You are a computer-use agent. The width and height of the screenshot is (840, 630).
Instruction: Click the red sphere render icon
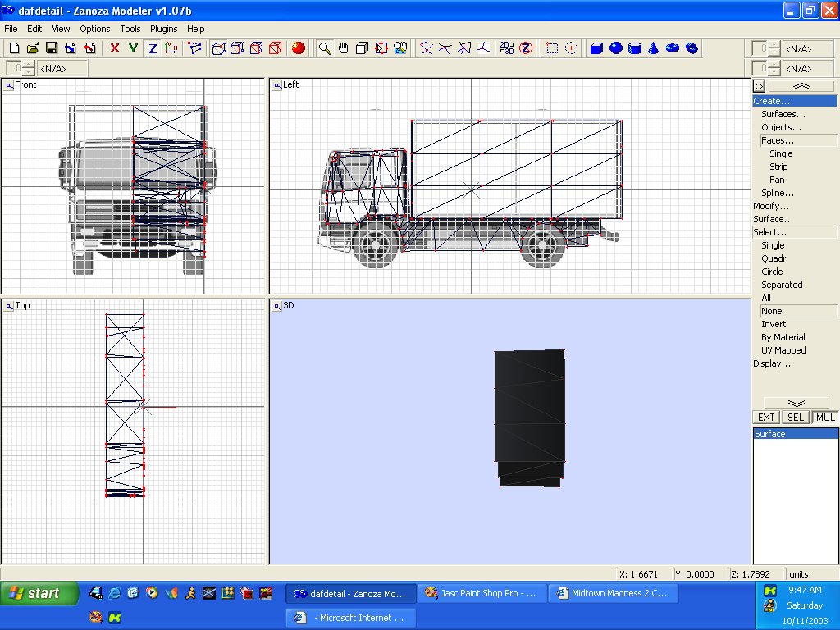(x=299, y=48)
